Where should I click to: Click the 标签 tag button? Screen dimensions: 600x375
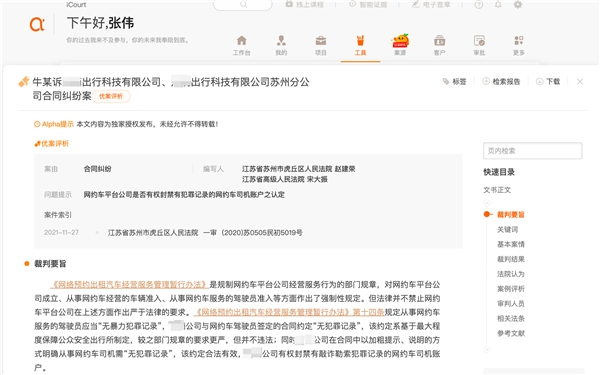point(455,82)
